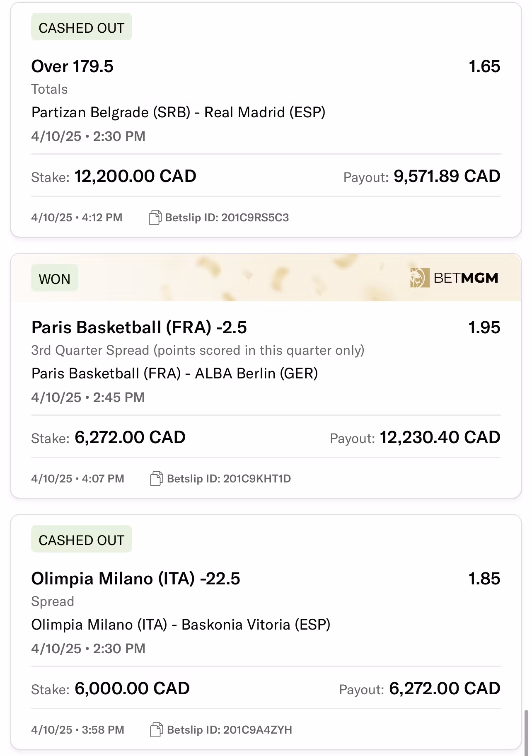
Task: Click the 9,571.89 CAD payout amount
Action: pyautogui.click(x=447, y=177)
